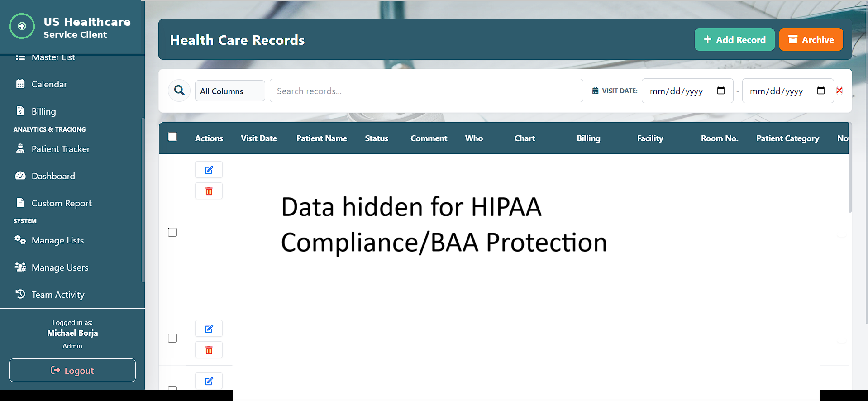868x401 pixels.
Task: Check the first record row checkbox
Action: tap(172, 232)
